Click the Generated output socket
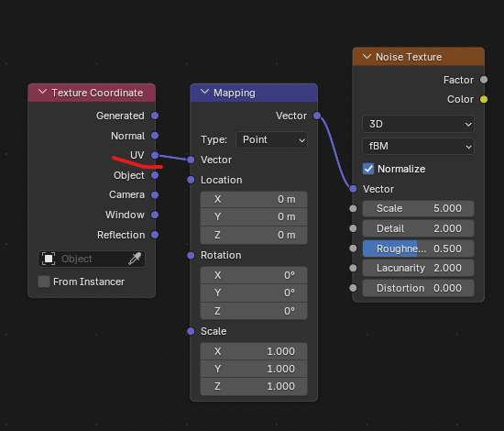The image size is (504, 431). [155, 116]
